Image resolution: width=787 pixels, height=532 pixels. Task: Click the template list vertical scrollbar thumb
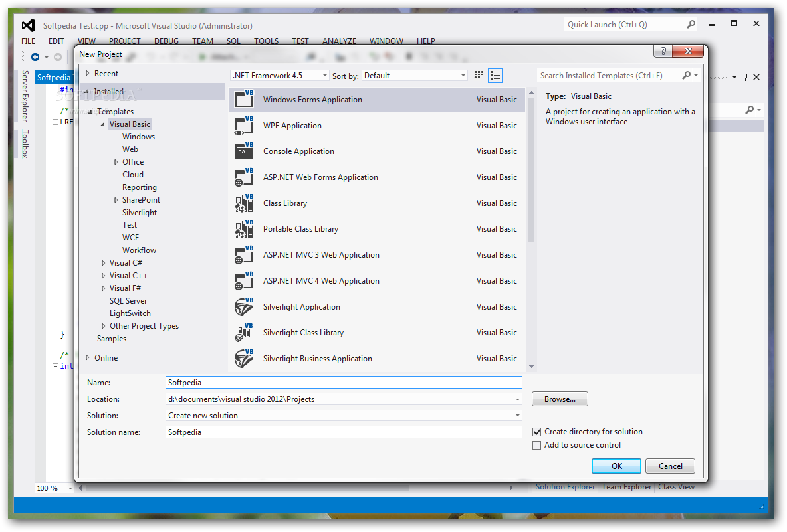tap(532, 171)
